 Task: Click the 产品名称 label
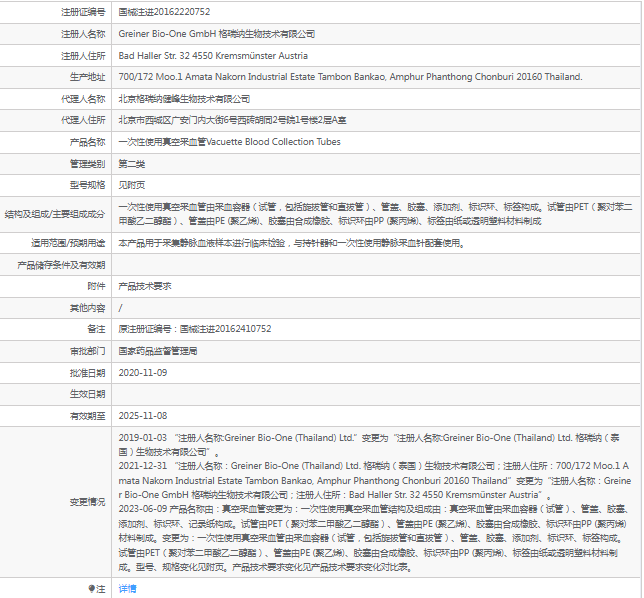[x=87, y=142]
